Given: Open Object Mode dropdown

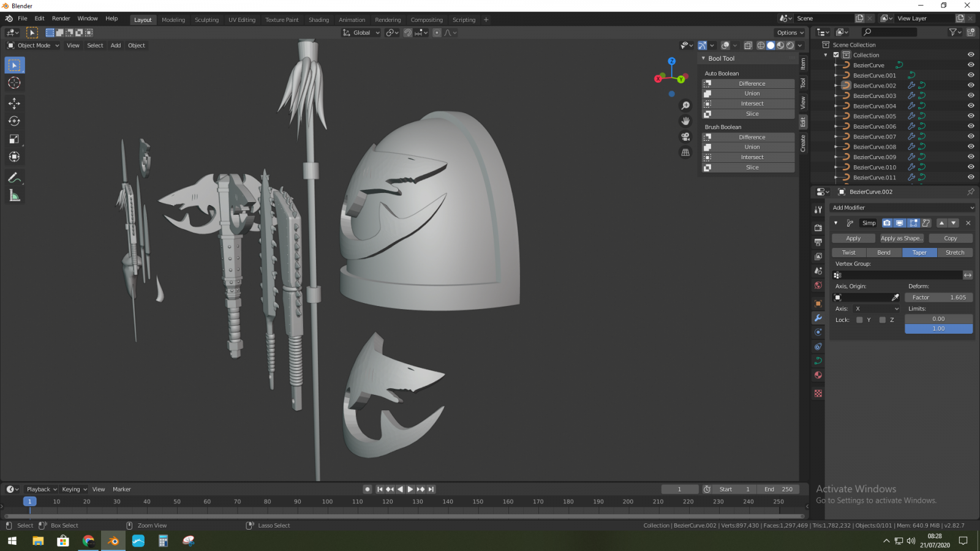Looking at the screenshot, I should pos(33,45).
